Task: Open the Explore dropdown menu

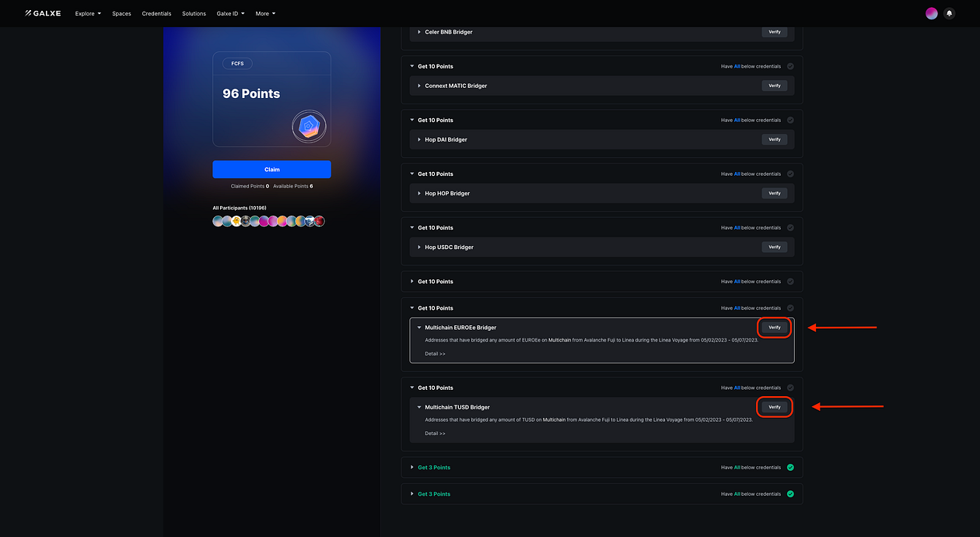Action: click(x=88, y=13)
